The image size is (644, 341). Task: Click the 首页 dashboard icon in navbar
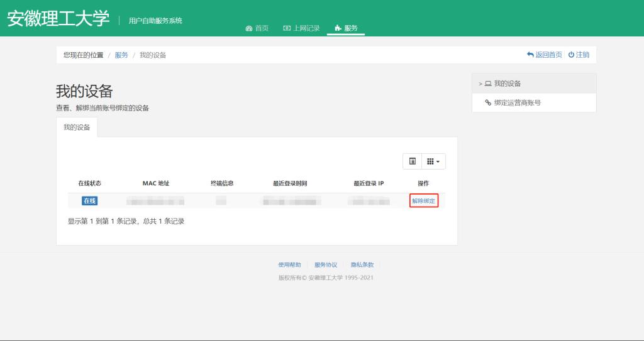tap(248, 28)
